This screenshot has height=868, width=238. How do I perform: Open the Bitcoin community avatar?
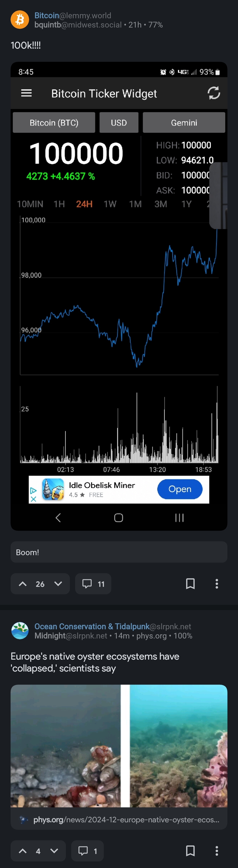(x=20, y=20)
